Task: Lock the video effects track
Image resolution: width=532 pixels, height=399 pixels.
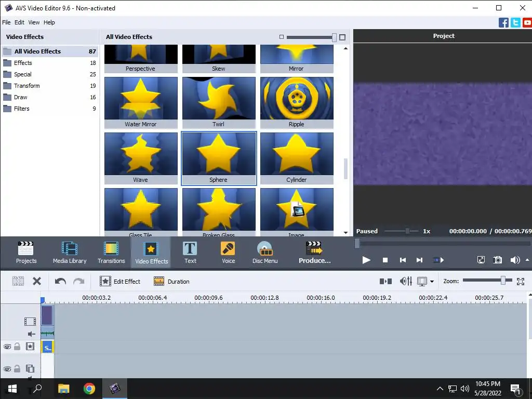Action: click(17, 347)
